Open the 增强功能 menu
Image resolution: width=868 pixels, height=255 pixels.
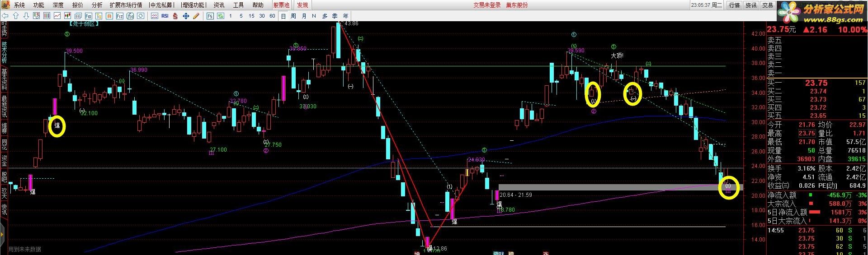[x=193, y=5]
